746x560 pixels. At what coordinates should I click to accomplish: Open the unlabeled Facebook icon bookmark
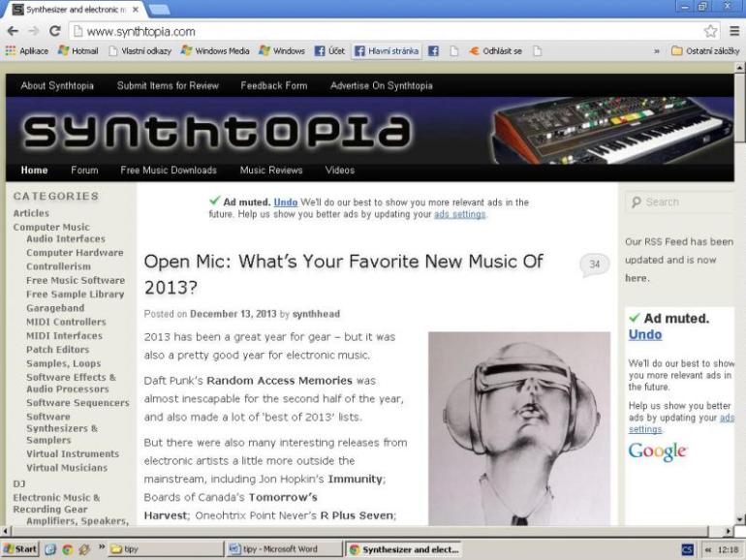coord(433,51)
